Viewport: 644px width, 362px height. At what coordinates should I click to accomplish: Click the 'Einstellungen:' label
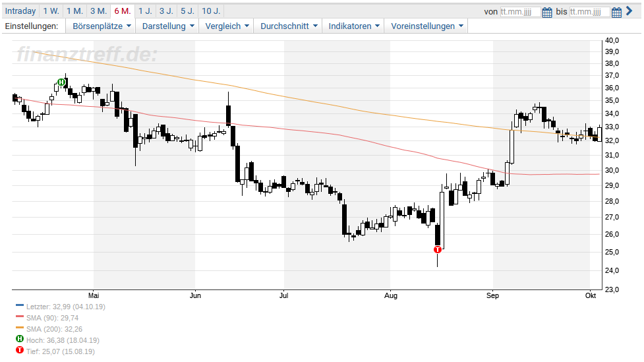click(x=32, y=26)
